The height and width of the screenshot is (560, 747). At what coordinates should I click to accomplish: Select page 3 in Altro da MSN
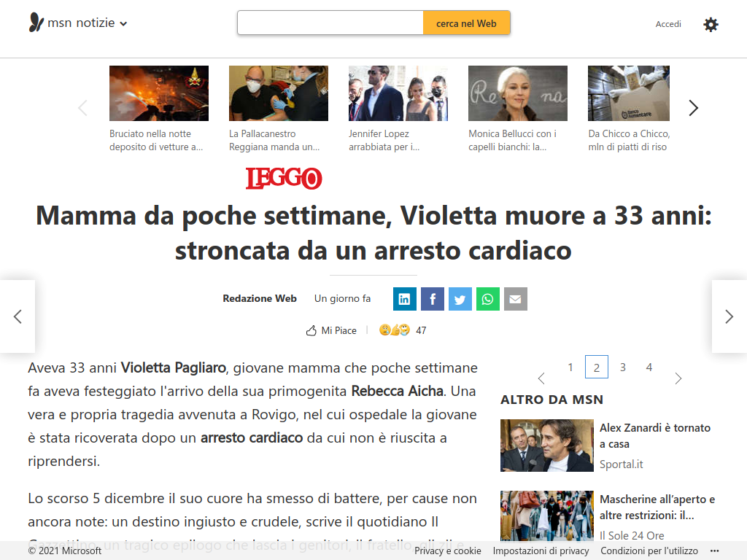pos(623,367)
